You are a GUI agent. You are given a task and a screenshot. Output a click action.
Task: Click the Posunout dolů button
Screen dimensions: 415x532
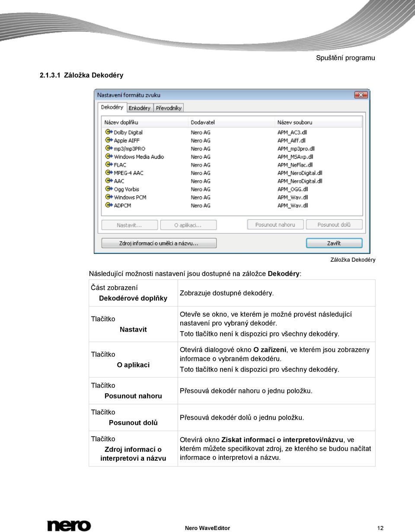click(x=334, y=225)
